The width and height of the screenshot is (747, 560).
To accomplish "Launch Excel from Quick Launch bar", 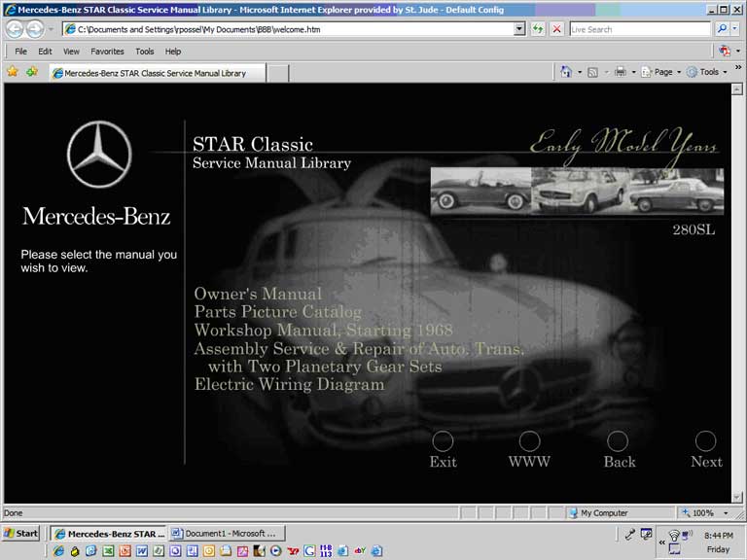I will (x=109, y=551).
